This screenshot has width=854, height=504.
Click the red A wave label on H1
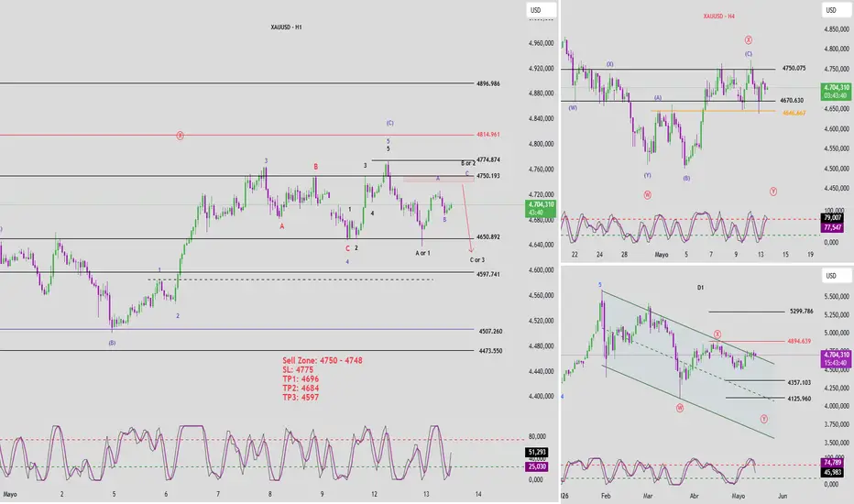coord(281,226)
